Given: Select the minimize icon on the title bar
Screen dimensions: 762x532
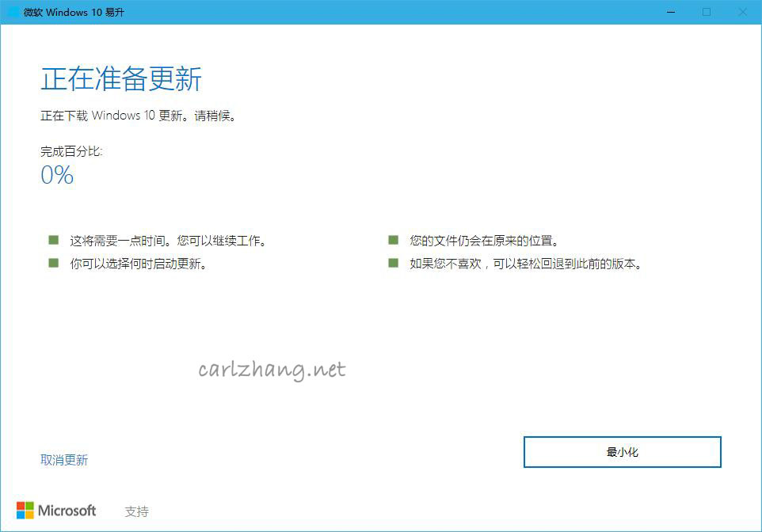Looking at the screenshot, I should tap(670, 13).
